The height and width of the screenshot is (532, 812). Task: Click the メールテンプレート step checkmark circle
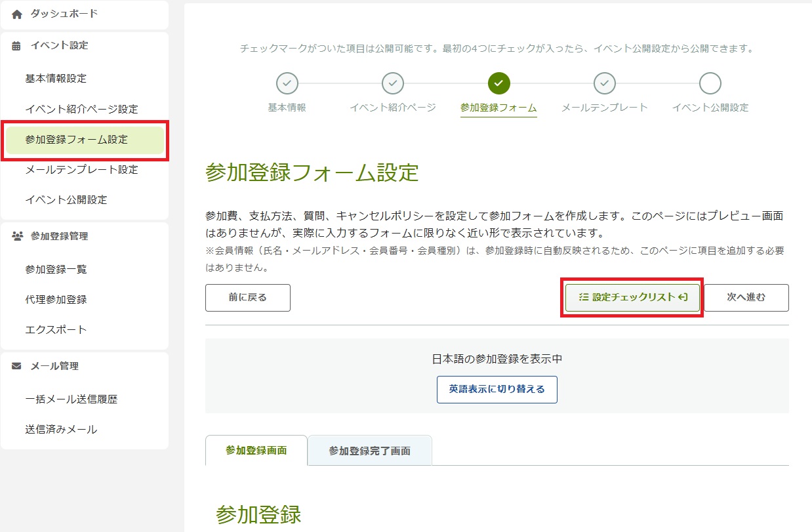[604, 83]
